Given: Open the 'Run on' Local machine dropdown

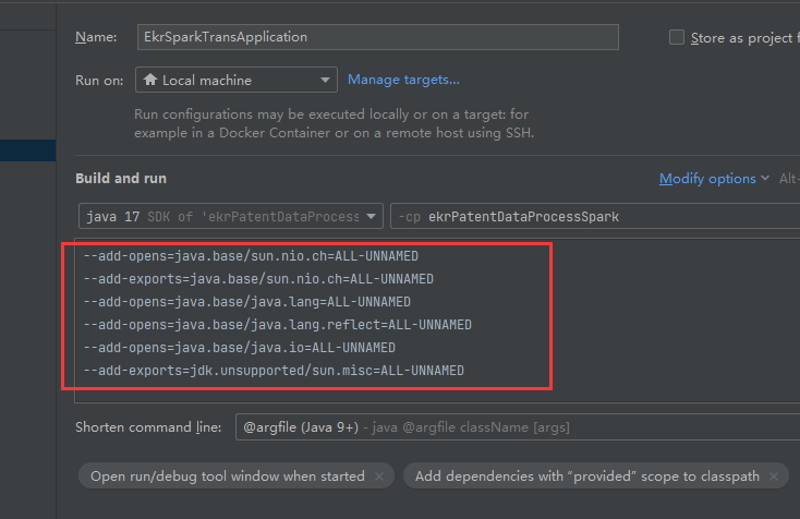Looking at the screenshot, I should pos(236,80).
